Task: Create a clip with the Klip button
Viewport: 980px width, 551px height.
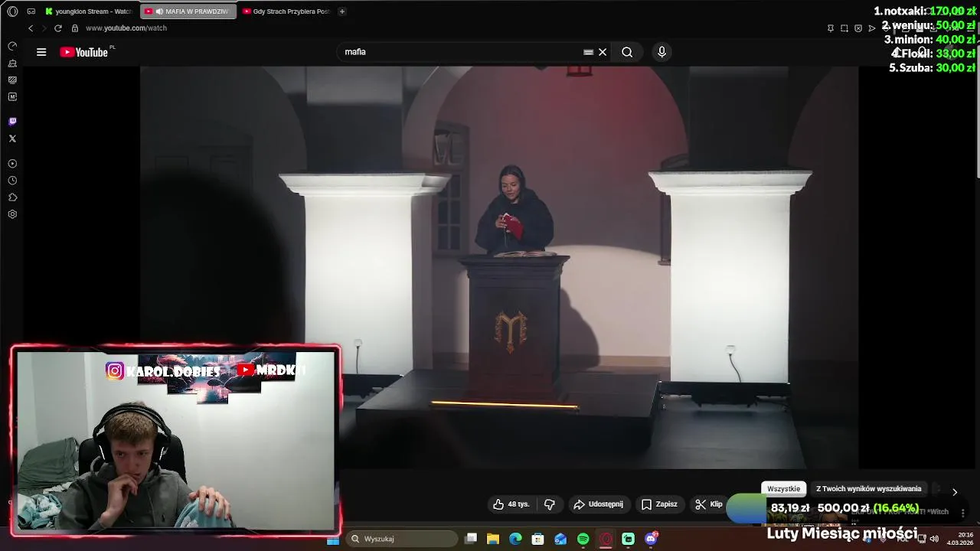Action: tap(709, 504)
